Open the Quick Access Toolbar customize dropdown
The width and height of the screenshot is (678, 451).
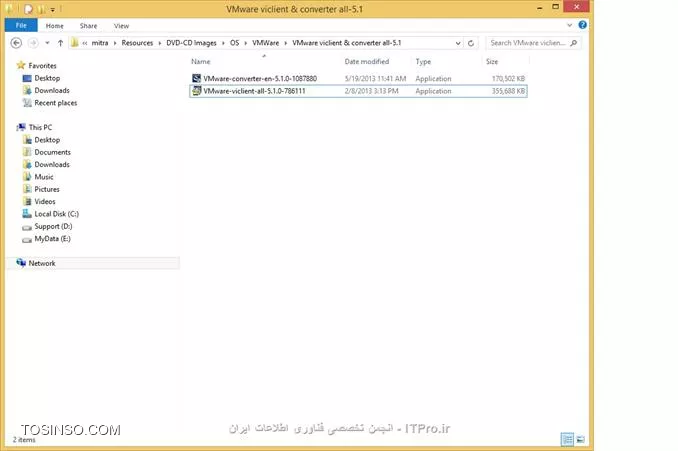coord(52,9)
